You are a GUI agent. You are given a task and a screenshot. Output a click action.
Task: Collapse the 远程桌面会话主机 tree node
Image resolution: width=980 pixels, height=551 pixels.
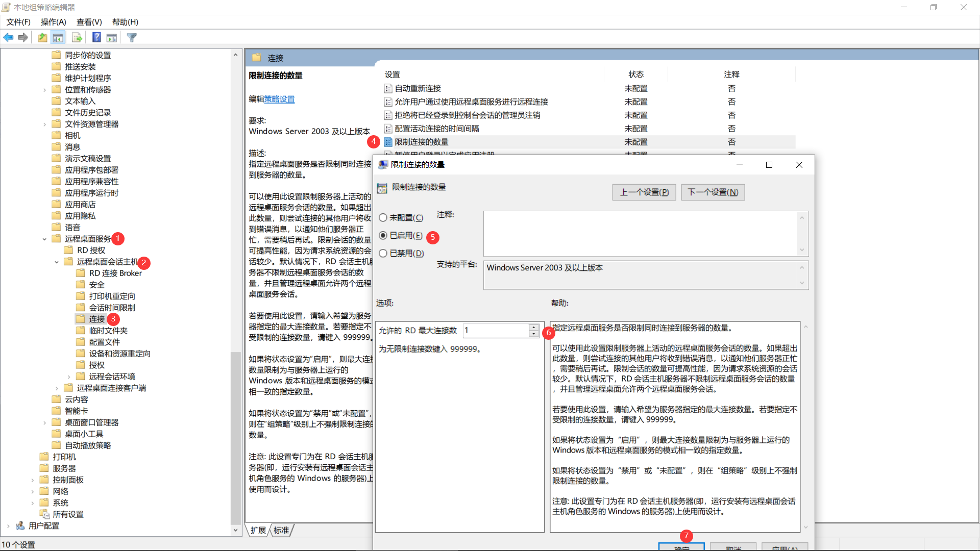[57, 262]
